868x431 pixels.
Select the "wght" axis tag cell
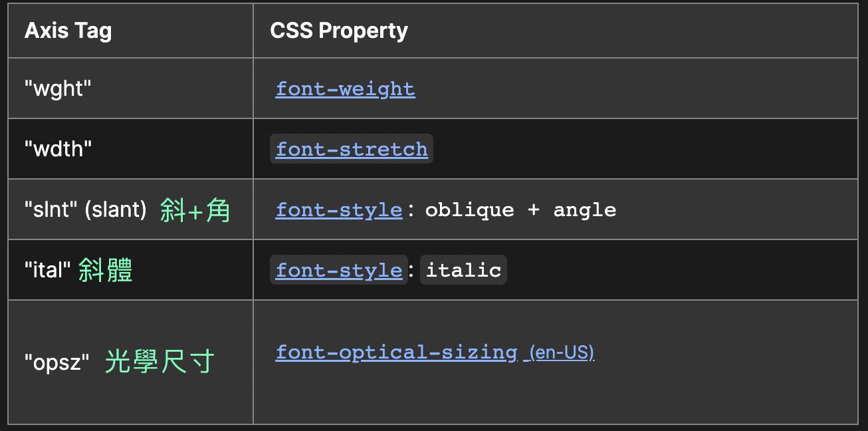coord(130,88)
